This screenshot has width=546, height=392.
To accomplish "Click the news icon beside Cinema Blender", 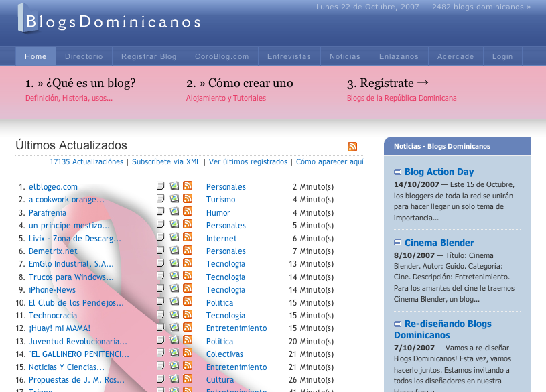I will point(397,243).
